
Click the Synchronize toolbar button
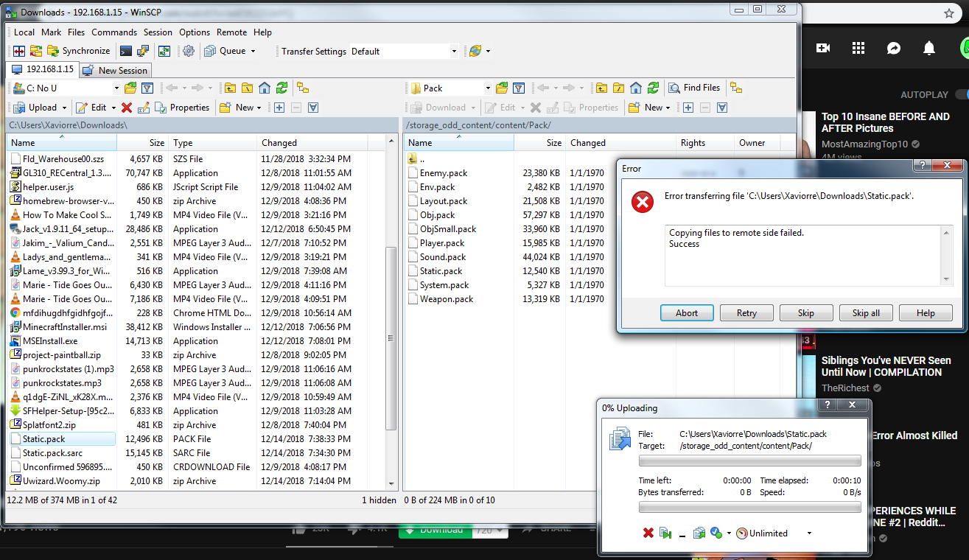coord(79,51)
